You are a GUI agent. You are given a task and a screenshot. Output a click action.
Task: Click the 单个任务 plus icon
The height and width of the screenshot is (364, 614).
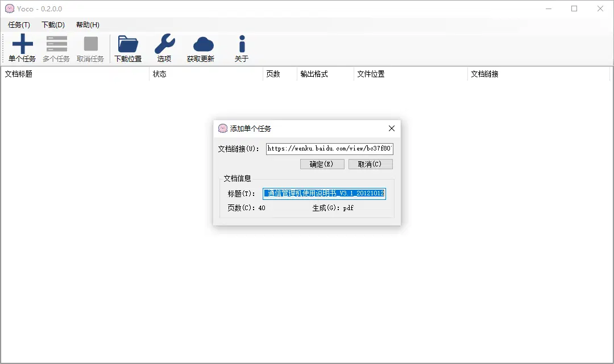[x=22, y=43]
